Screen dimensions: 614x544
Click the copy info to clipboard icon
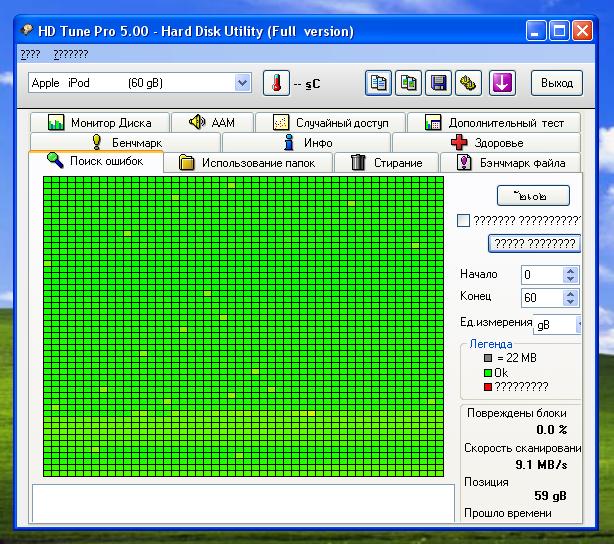[378, 83]
